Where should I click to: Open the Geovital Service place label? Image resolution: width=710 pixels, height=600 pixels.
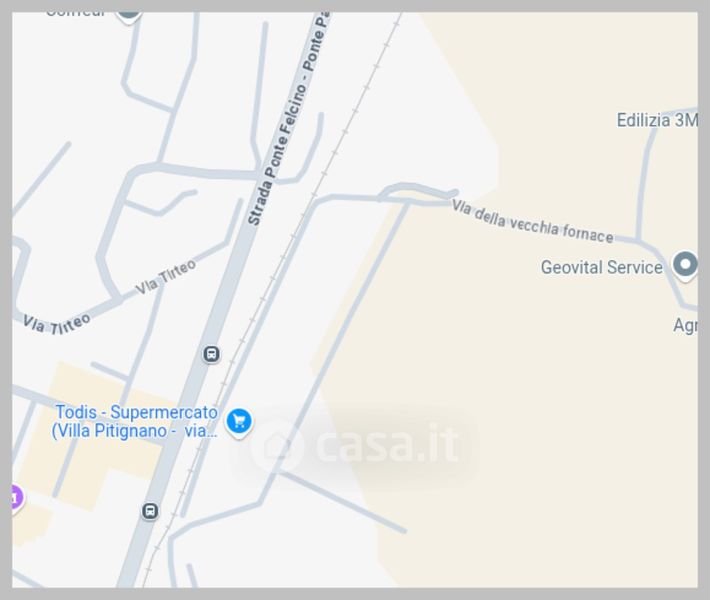601,267
